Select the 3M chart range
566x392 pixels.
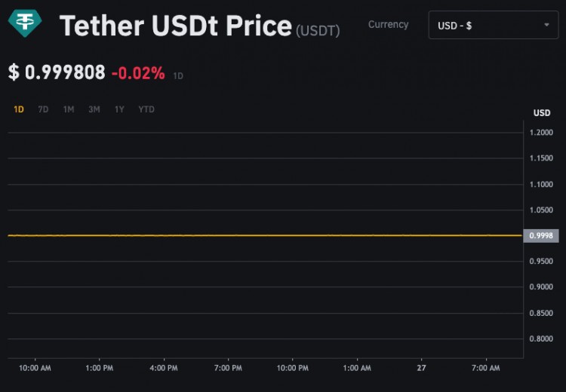pyautogui.click(x=94, y=109)
